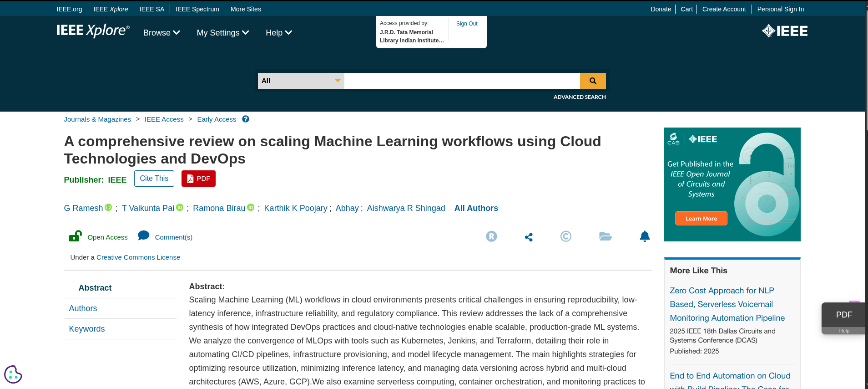Switch to the Keywords section tab
868x389 pixels.
tap(87, 329)
